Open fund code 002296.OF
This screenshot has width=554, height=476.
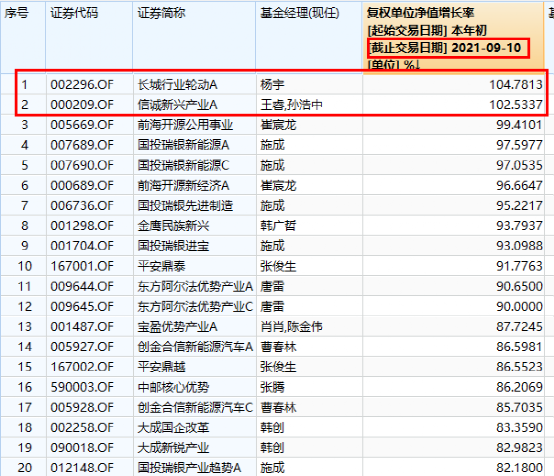click(82, 84)
